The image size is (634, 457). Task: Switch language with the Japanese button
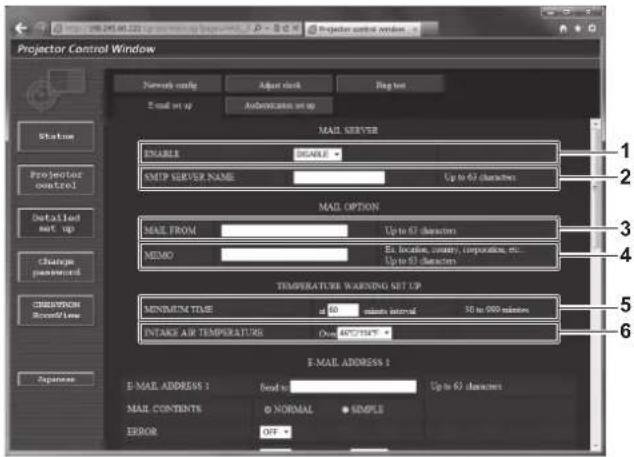[x=56, y=379]
